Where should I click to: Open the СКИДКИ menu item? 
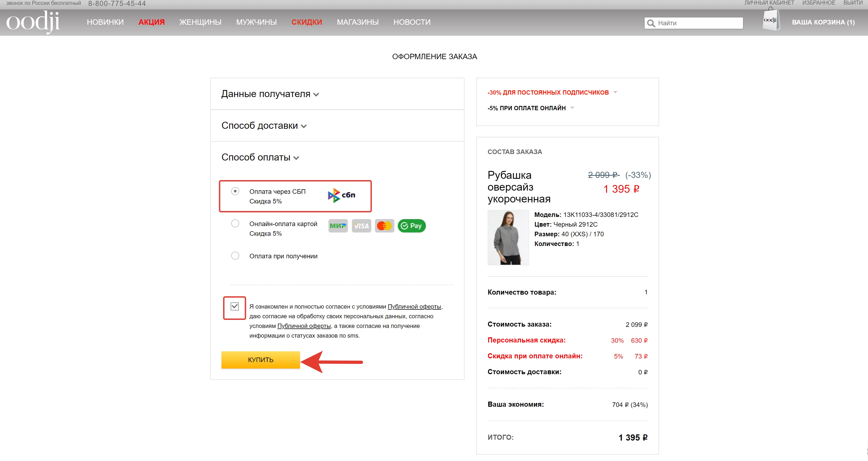[307, 22]
